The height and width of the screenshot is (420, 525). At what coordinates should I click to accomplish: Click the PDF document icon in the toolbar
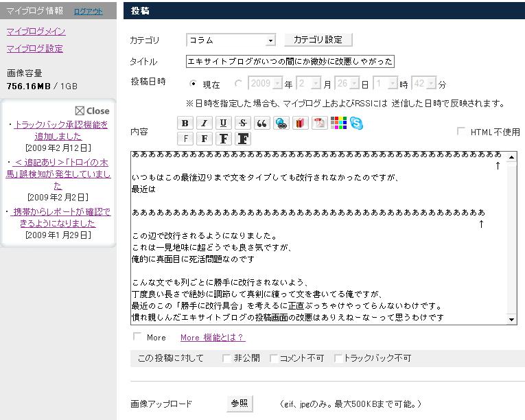319,124
